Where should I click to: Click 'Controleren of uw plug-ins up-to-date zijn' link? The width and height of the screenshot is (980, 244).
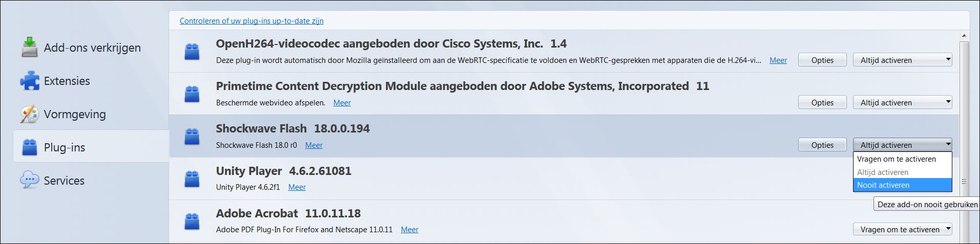click(251, 21)
